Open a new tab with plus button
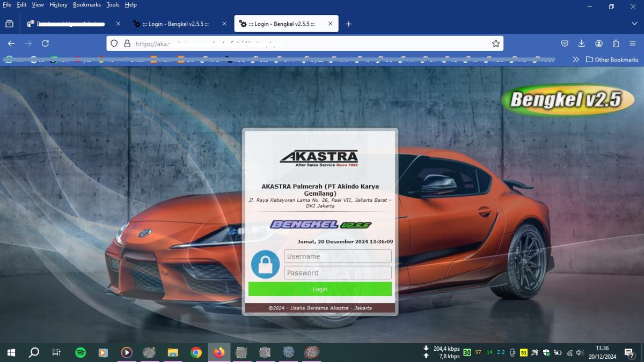 348,24
